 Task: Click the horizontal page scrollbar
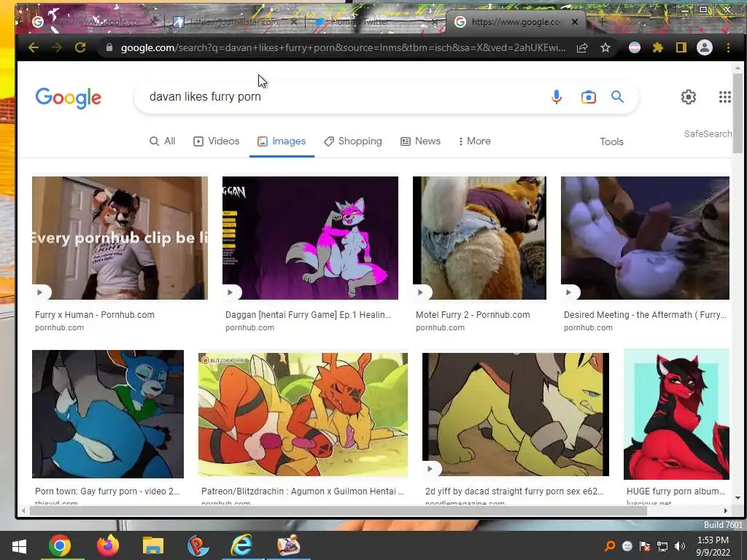coord(338,511)
